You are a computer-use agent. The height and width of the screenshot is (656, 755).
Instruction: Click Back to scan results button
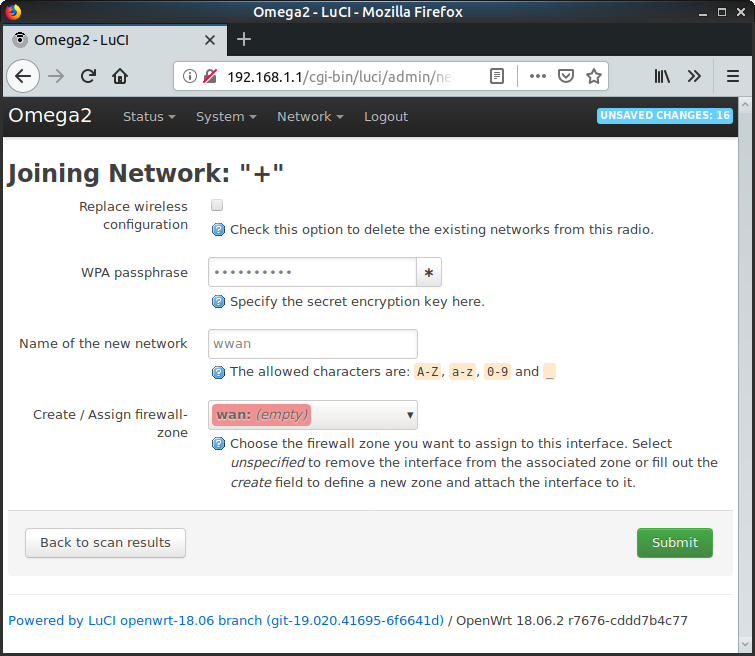[x=105, y=543]
